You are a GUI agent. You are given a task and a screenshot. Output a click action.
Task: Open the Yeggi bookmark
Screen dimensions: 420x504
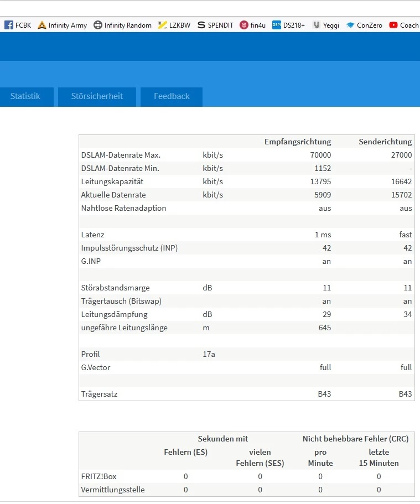point(326,25)
